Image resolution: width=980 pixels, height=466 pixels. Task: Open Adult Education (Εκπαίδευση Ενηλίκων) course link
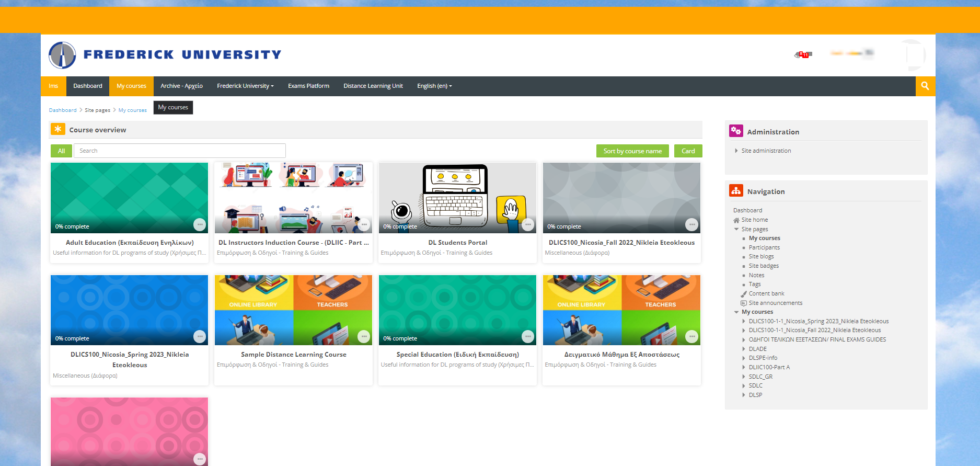130,243
